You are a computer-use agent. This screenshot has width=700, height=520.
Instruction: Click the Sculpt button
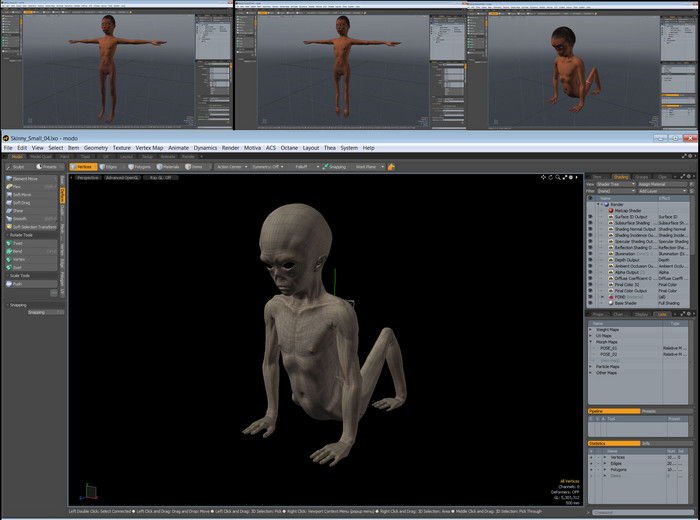click(x=17, y=167)
